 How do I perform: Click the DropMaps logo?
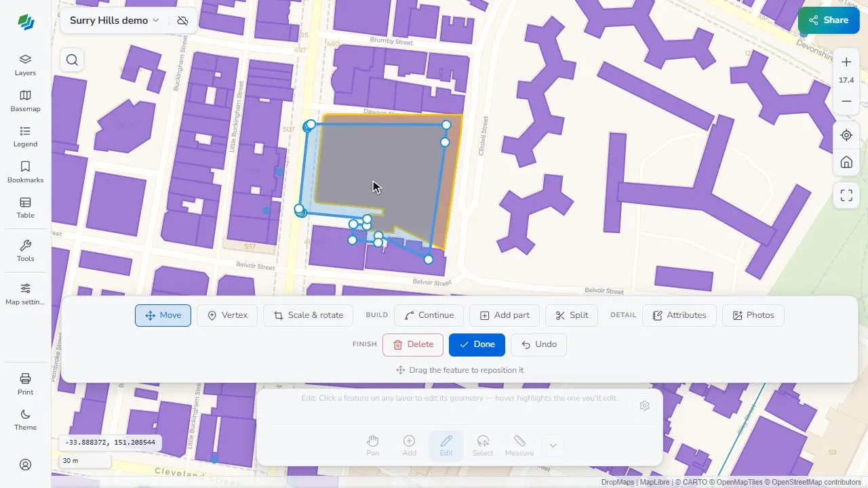pyautogui.click(x=26, y=22)
